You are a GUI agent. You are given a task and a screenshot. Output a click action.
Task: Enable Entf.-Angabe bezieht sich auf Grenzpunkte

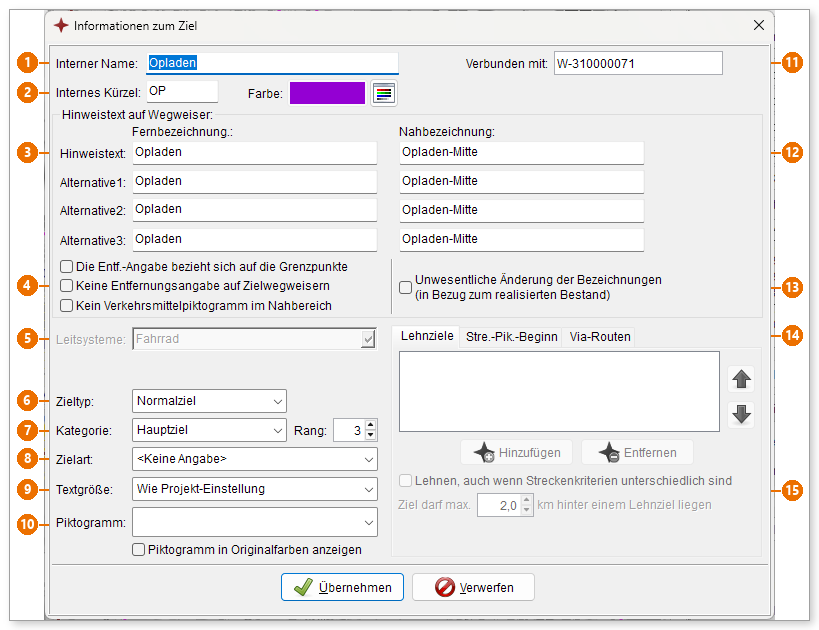tap(66, 267)
